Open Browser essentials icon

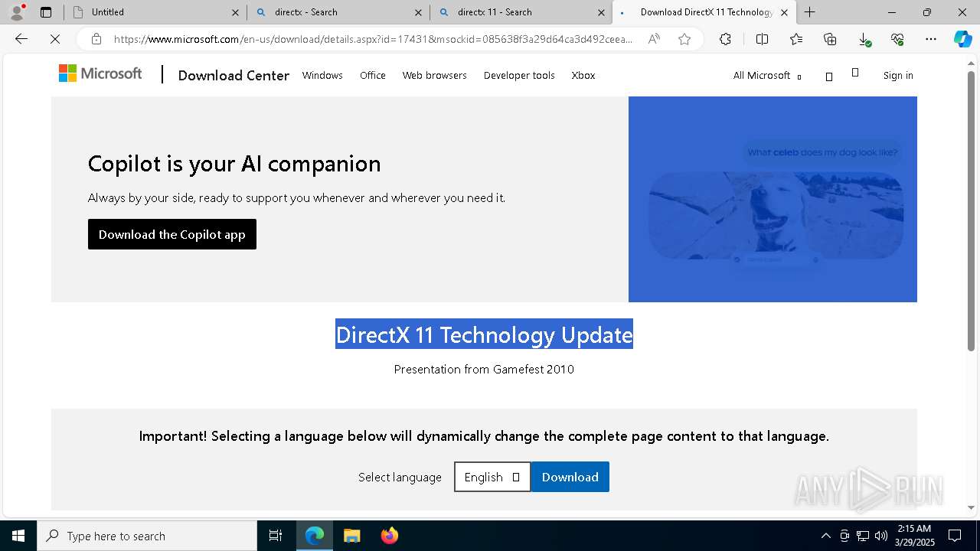coord(897,39)
